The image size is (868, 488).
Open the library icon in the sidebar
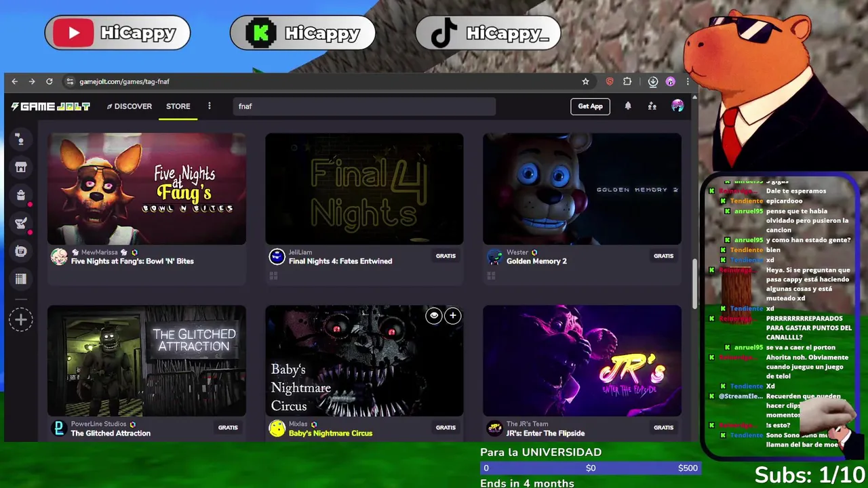pyautogui.click(x=21, y=279)
